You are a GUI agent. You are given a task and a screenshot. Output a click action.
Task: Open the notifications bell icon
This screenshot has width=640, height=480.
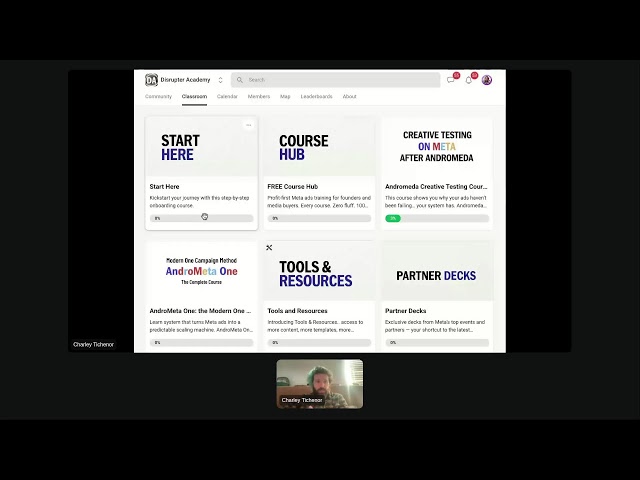click(x=469, y=80)
